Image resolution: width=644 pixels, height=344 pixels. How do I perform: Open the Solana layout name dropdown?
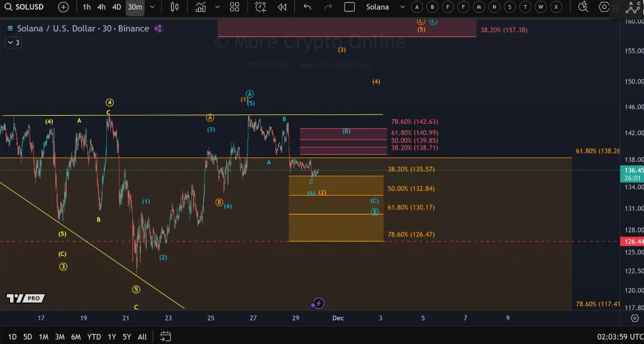click(386, 7)
